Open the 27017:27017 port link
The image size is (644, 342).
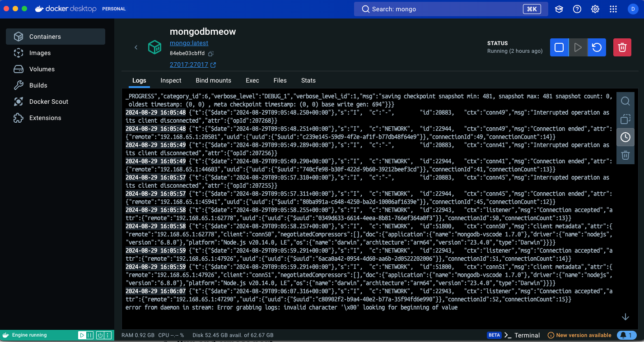(x=189, y=65)
